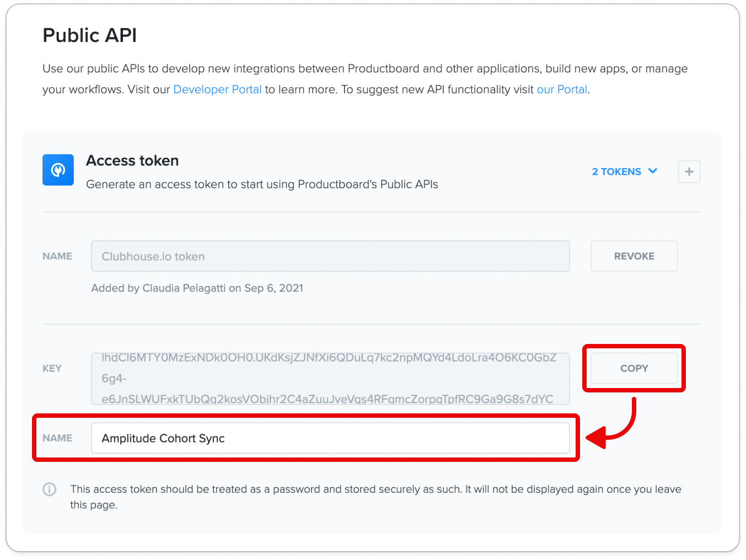Click the NAME label beside Clubhouse.io token
The image size is (746, 560).
coord(57,256)
